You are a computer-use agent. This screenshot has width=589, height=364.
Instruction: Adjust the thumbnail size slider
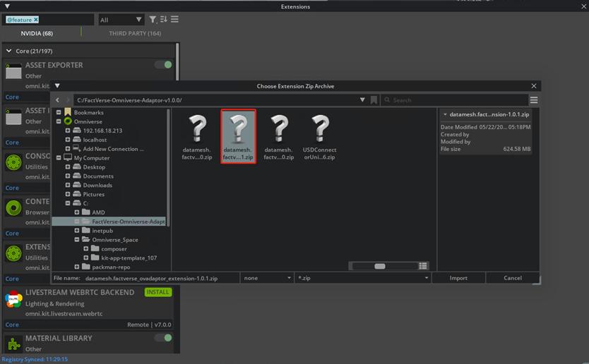pyautogui.click(x=380, y=266)
